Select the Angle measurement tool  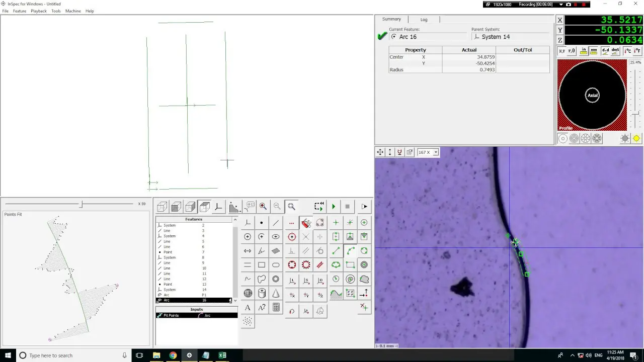[x=262, y=251]
